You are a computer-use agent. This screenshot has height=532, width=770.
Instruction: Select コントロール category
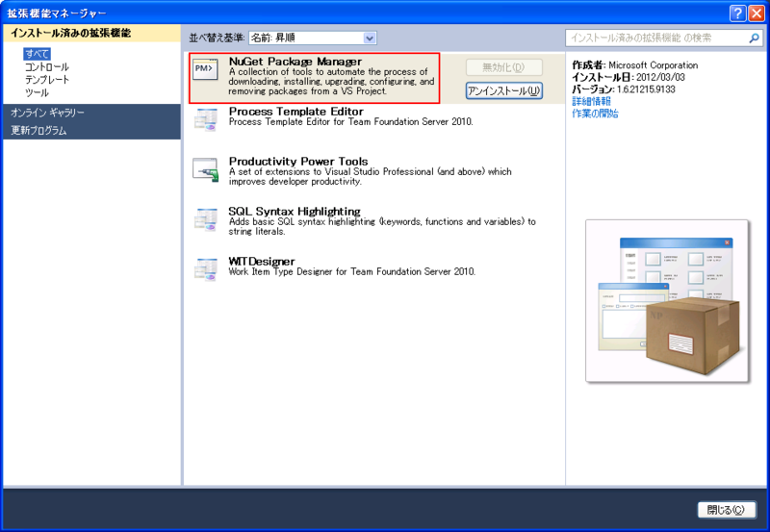[46, 66]
